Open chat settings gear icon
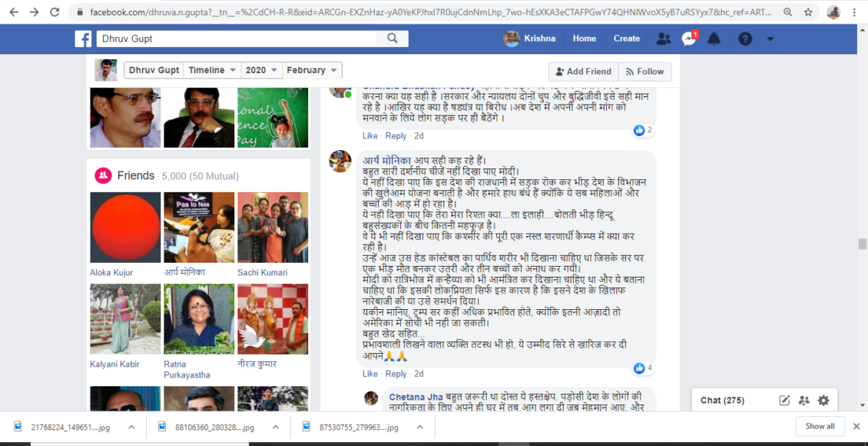 (x=823, y=400)
